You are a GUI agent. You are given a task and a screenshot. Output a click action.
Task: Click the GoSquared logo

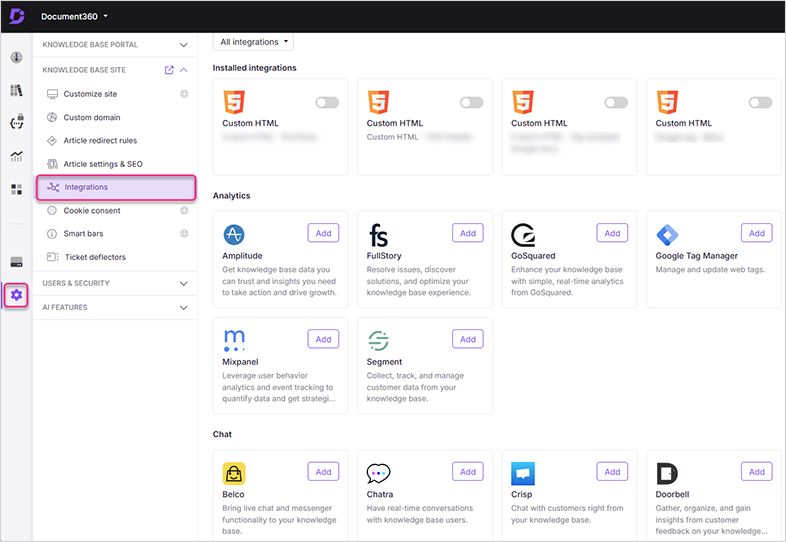(x=523, y=235)
